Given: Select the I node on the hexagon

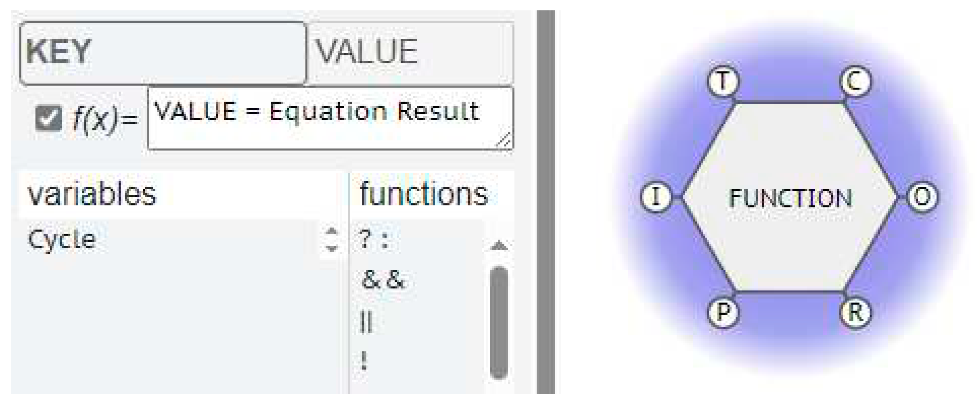Looking at the screenshot, I should click(656, 197).
